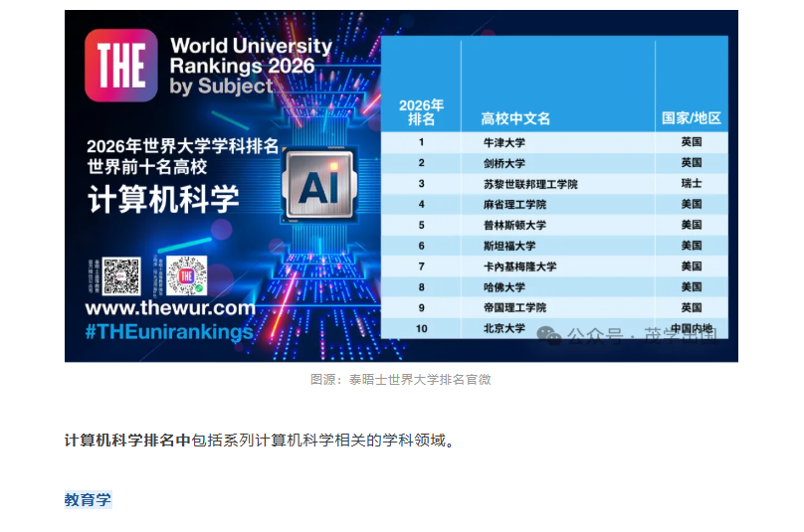Click the 高校中文名 column header
This screenshot has height=532, width=804.
click(x=515, y=118)
